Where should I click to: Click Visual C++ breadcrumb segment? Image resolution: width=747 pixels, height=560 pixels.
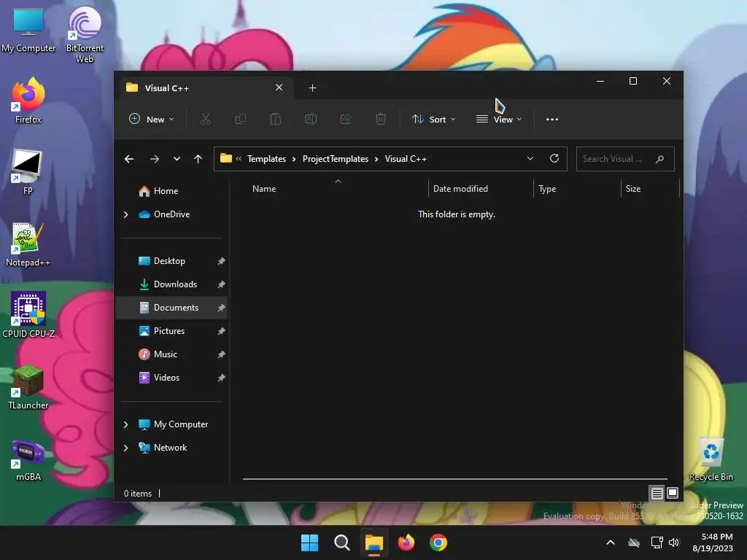406,159
